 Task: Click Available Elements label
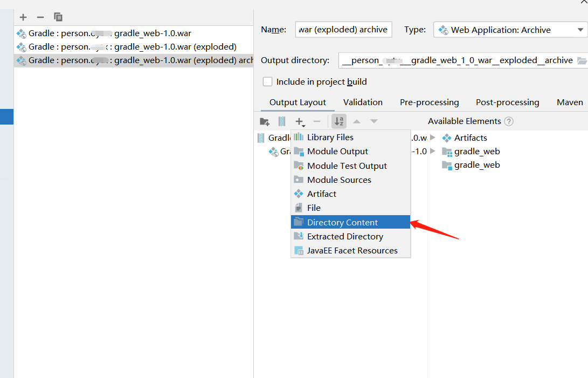[464, 121]
